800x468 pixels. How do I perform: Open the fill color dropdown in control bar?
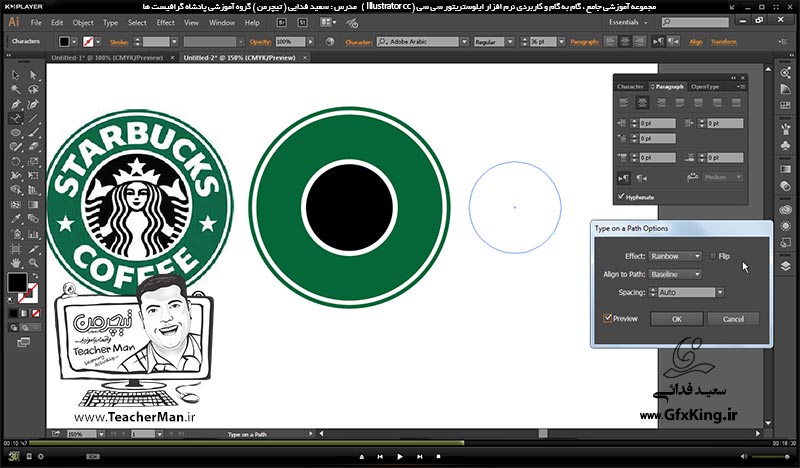coord(75,42)
